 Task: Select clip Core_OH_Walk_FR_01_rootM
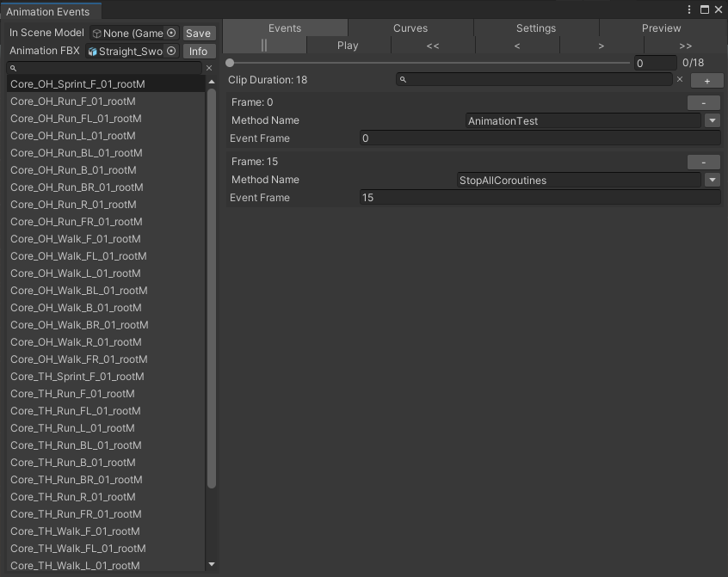tap(106, 359)
